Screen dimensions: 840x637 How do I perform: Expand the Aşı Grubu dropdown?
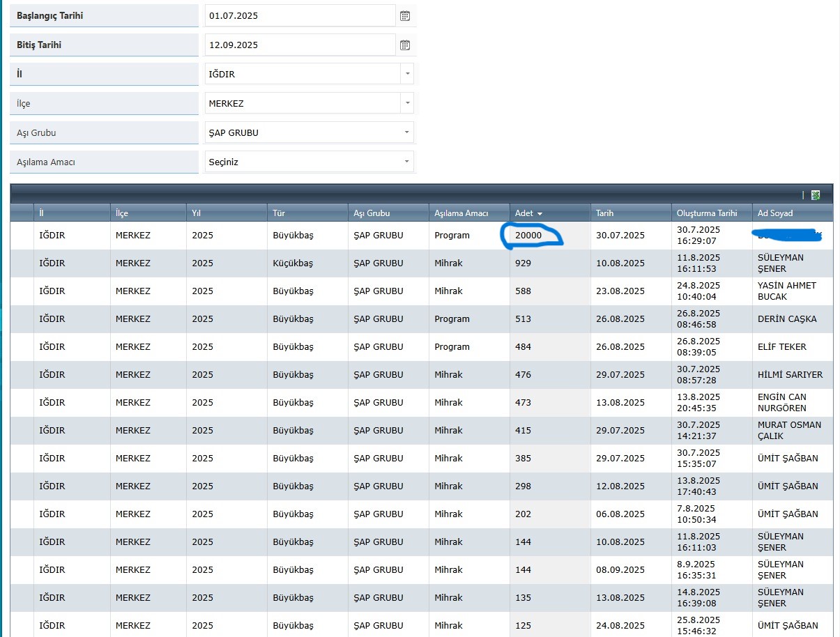coord(406,132)
